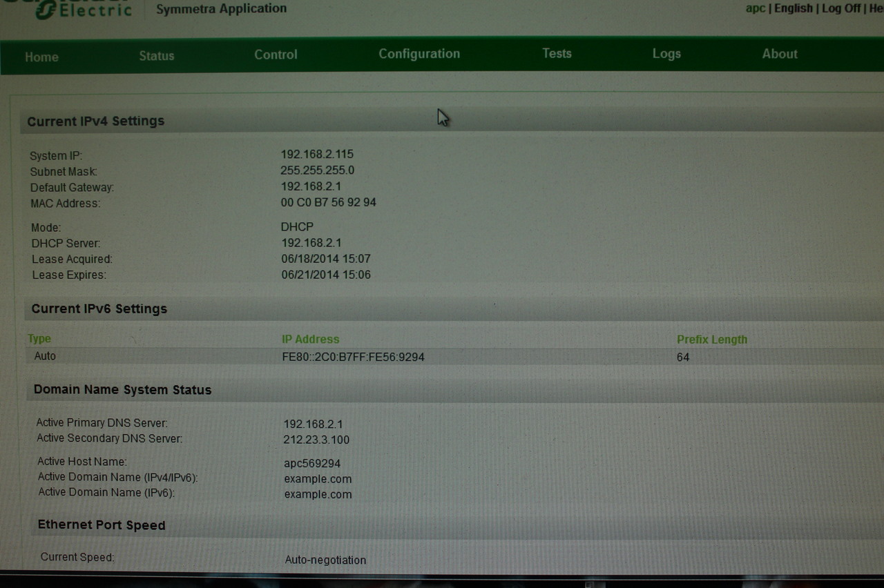Image resolution: width=884 pixels, height=588 pixels.
Task: Click example.com beside Active Domain Name (IPv4/IPv6)
Action: tap(318, 479)
